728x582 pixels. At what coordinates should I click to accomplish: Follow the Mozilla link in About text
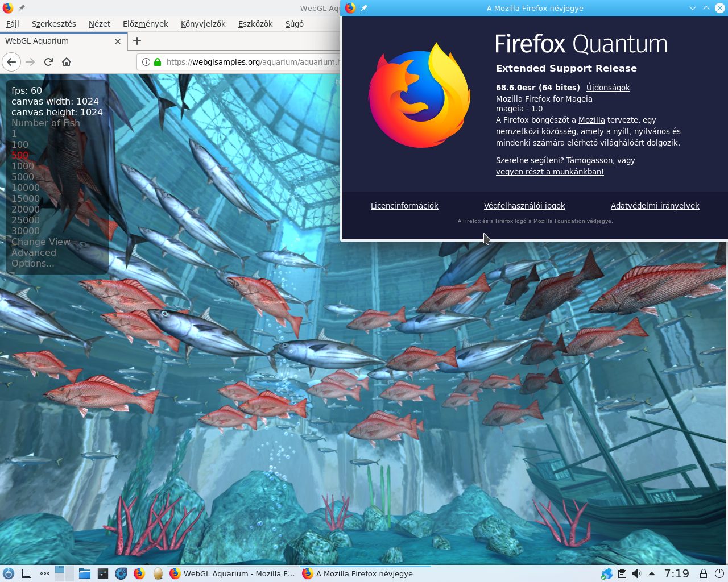591,120
